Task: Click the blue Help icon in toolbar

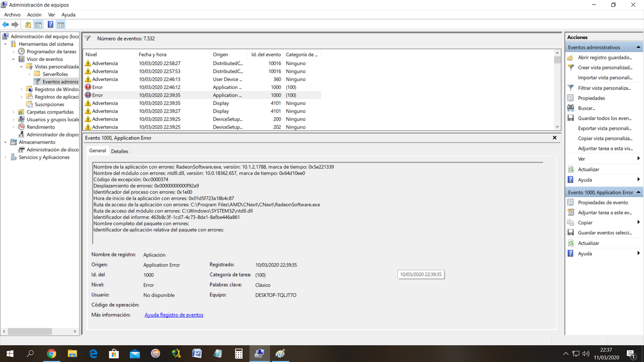Action: coord(51,25)
